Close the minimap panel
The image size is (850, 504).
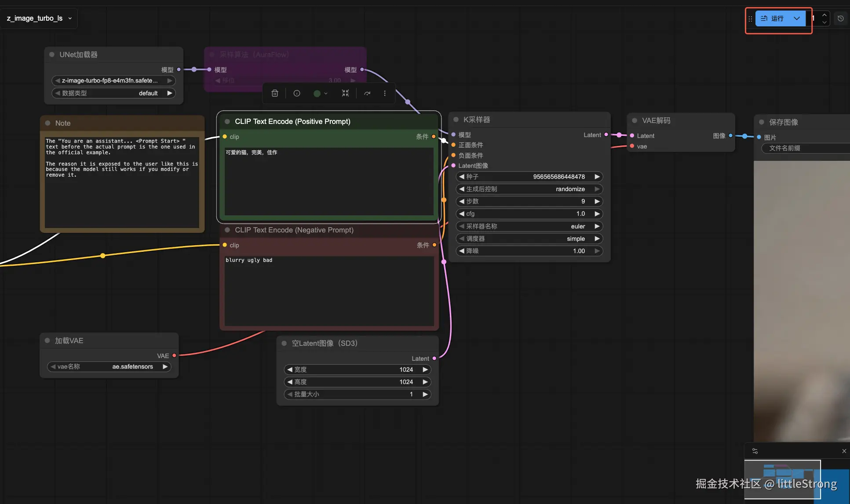pos(844,451)
